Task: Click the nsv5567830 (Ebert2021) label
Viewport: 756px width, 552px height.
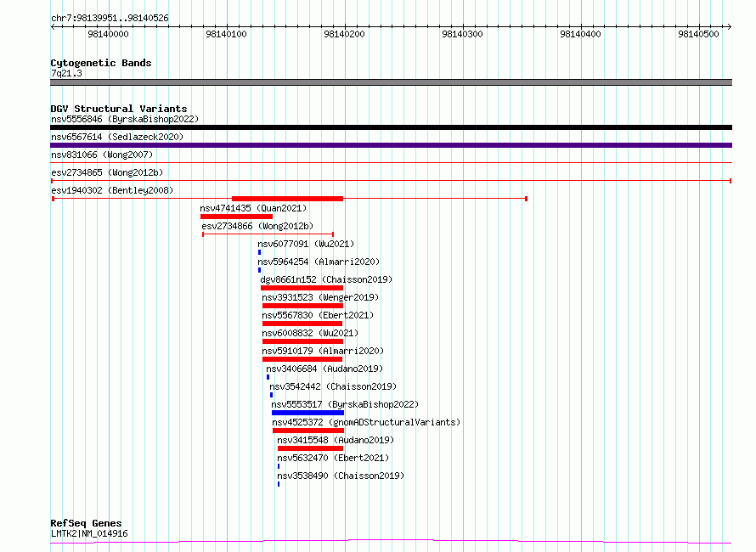Action: click(318, 315)
